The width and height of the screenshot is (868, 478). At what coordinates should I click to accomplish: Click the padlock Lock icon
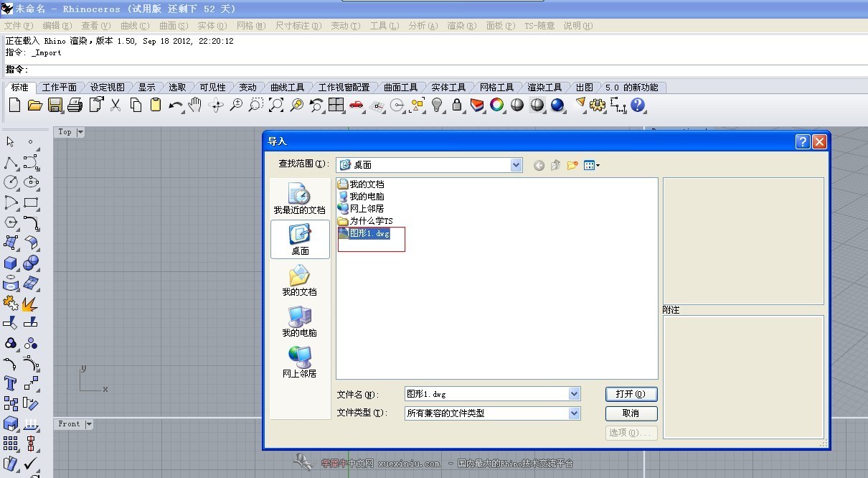coord(457,106)
